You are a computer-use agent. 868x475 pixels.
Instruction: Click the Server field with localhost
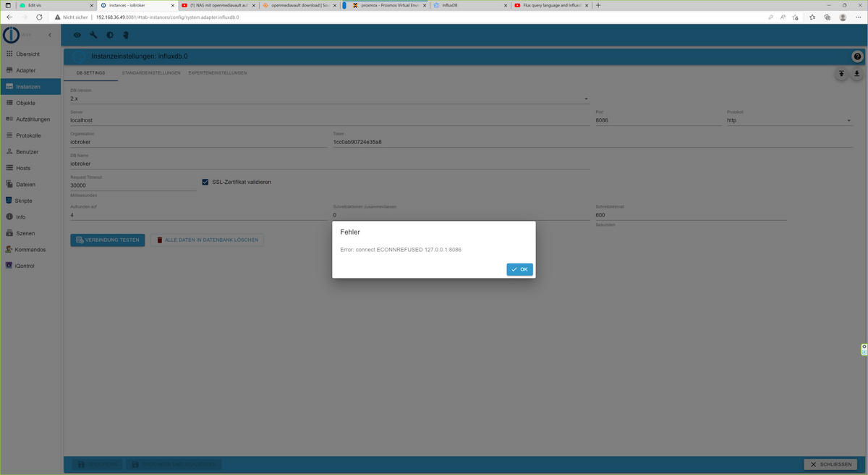(x=330, y=120)
